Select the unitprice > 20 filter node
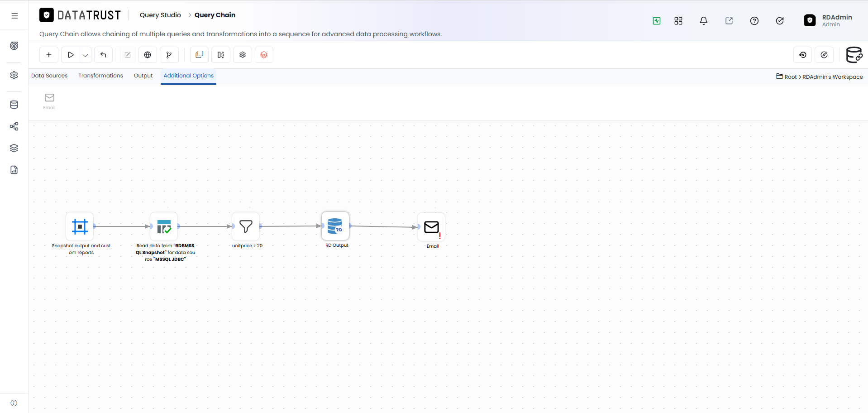The width and height of the screenshot is (868, 413). click(246, 226)
